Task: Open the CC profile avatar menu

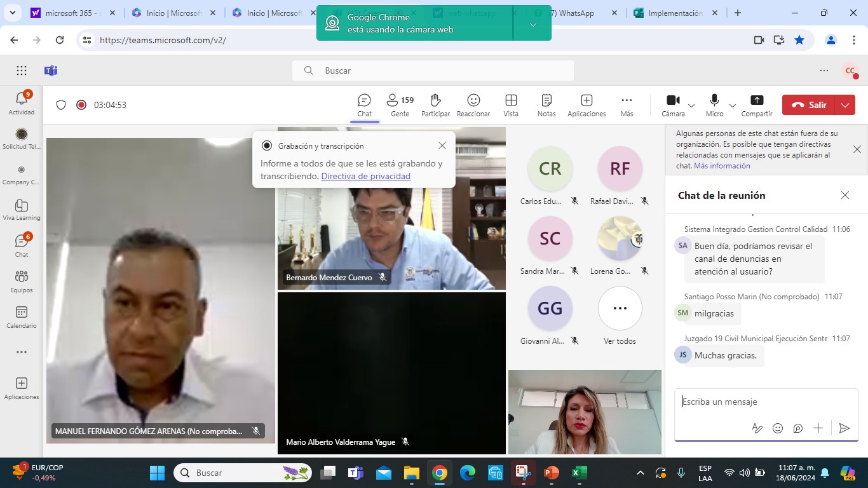Action: click(x=850, y=71)
